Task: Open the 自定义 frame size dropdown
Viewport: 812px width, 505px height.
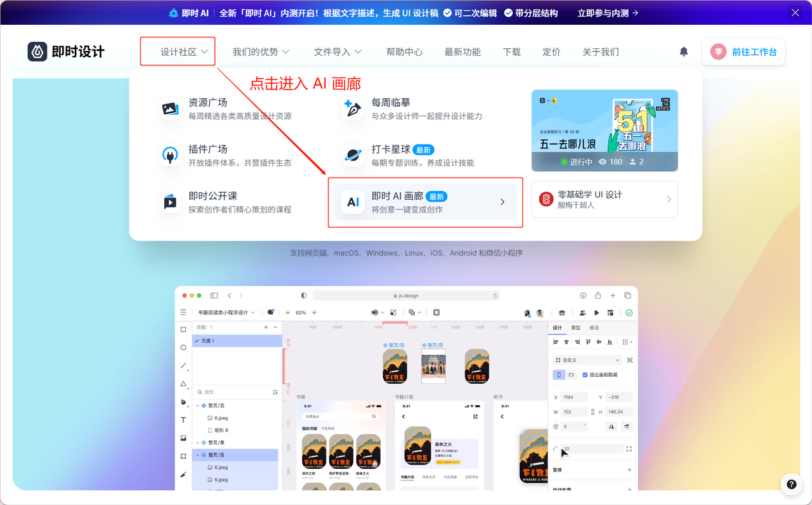Action: 587,360
